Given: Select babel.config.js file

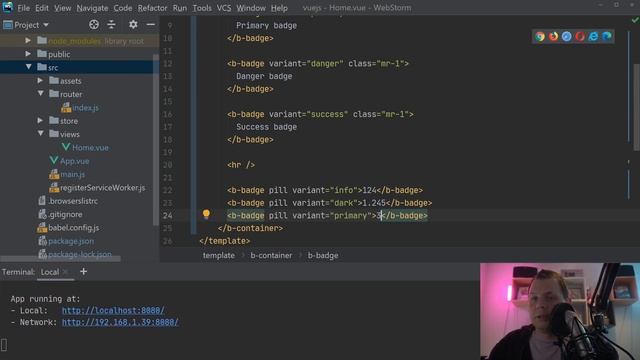Looking at the screenshot, I should click(x=73, y=228).
